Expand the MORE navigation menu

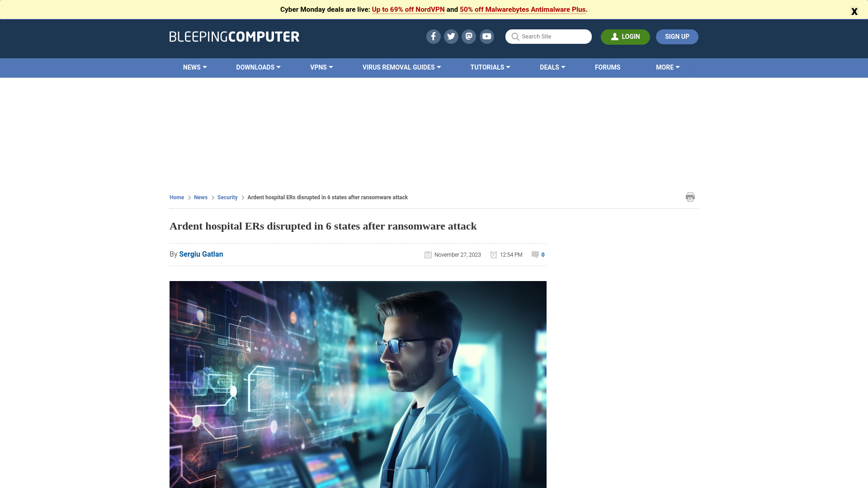668,67
